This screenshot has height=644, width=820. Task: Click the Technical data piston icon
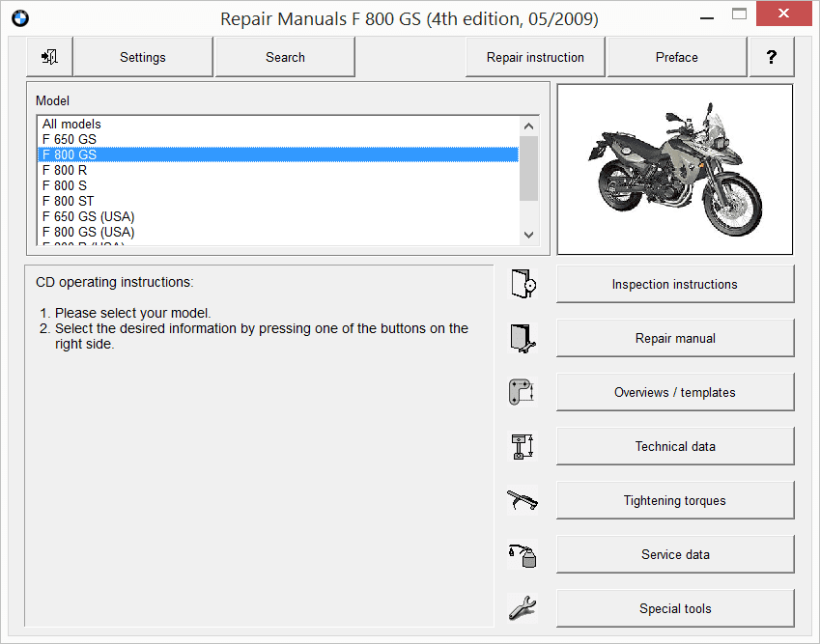(522, 446)
